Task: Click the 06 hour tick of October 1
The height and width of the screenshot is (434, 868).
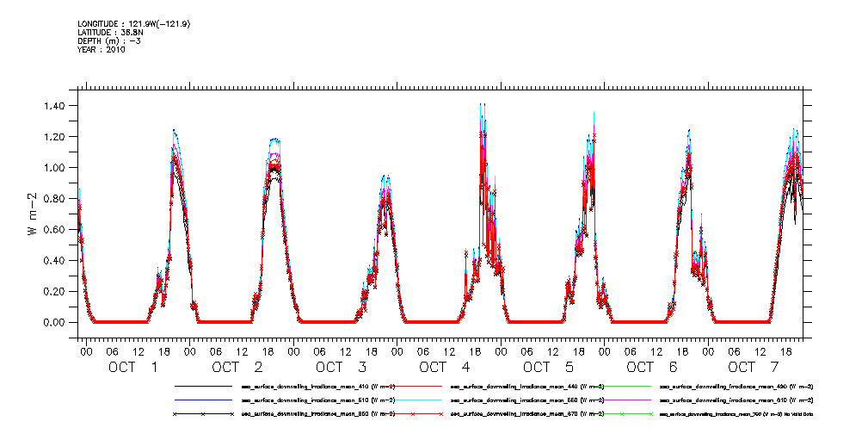Action: click(x=113, y=351)
